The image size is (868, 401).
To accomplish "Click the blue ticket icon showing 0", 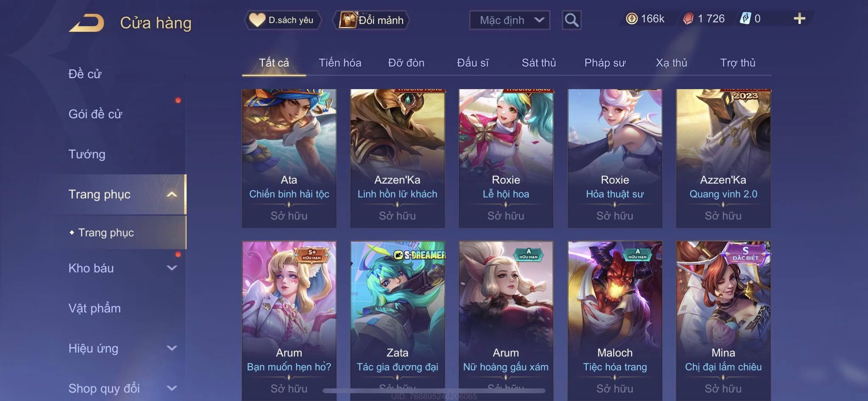I will (x=745, y=19).
